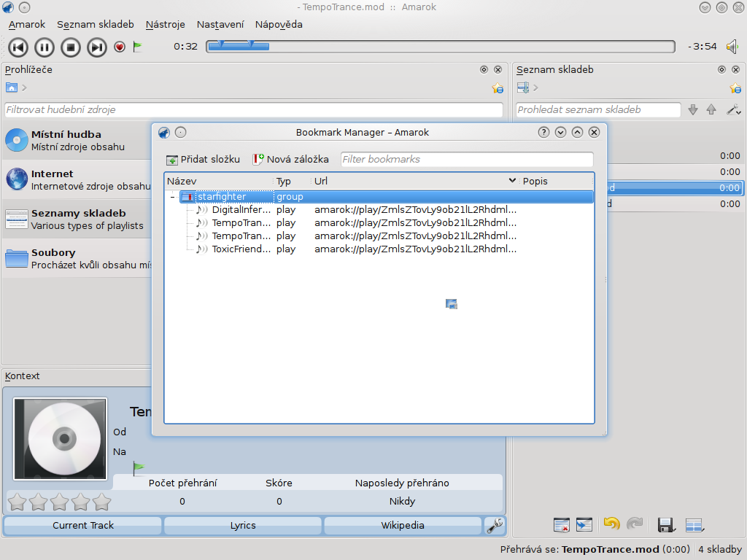Viewport: 747px width, 560px height.
Task: Focus the Filtrovat hudební zdroje field
Action: [254, 109]
